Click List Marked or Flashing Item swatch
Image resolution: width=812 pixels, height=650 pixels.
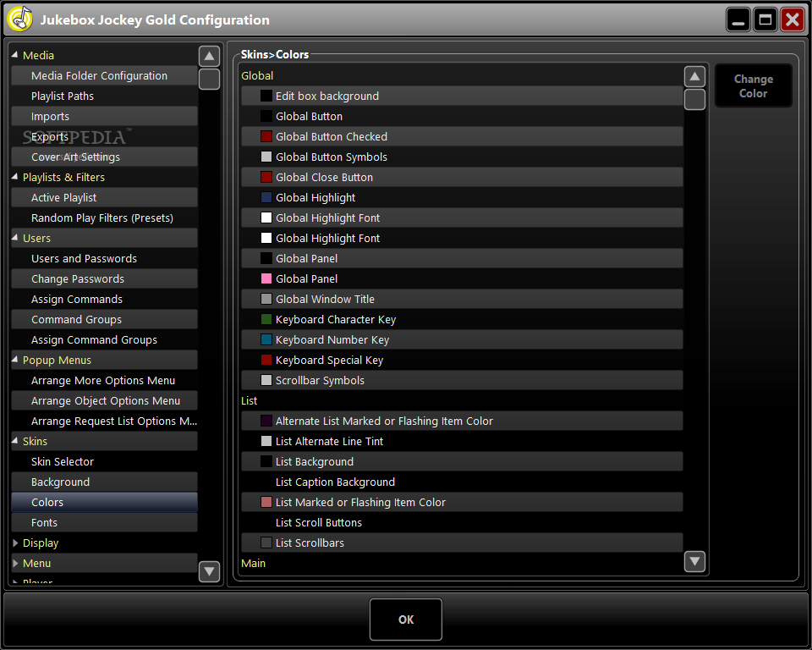pyautogui.click(x=266, y=502)
